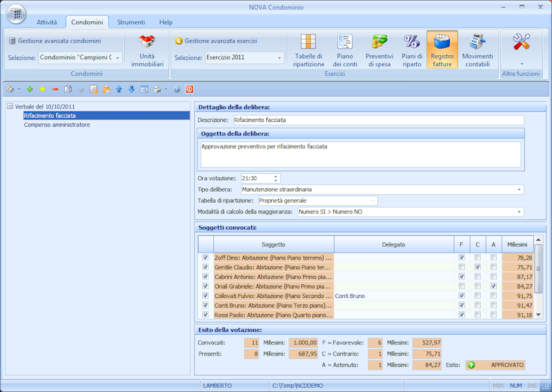
Task: Click scroll down arrow in soggetti list
Action: click(x=538, y=315)
